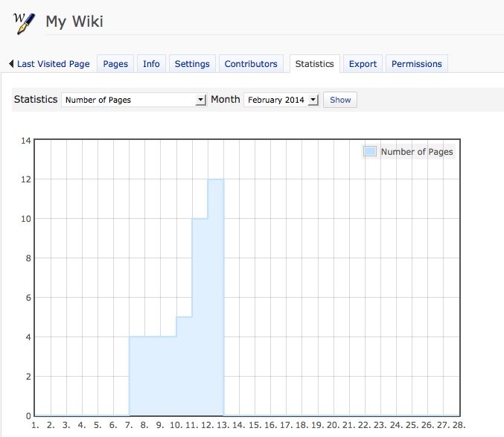This screenshot has width=504, height=437.
Task: Expand the Number of Pages statistics dropdown
Action: [134, 100]
